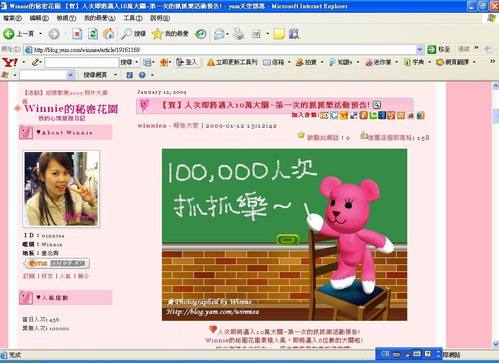Open the View menu
The width and height of the screenshot is (499, 363).
tap(66, 18)
